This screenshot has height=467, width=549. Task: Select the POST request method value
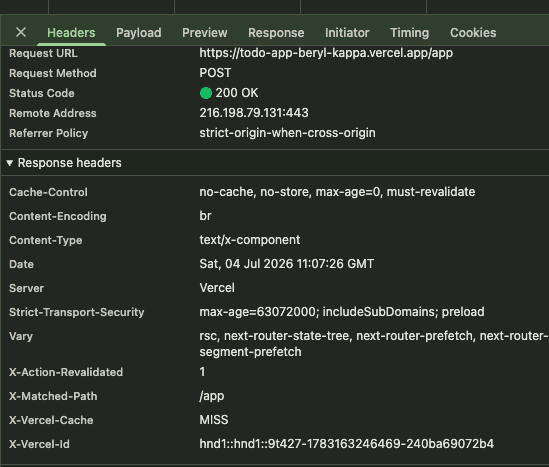coord(215,73)
